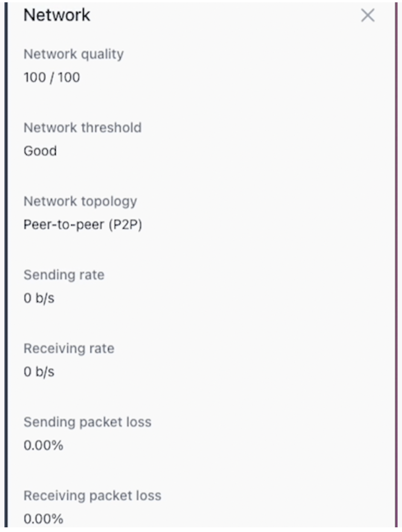Click the sending packet loss 0.00% value
Viewport: 402px width, 532px height.
coord(43,445)
